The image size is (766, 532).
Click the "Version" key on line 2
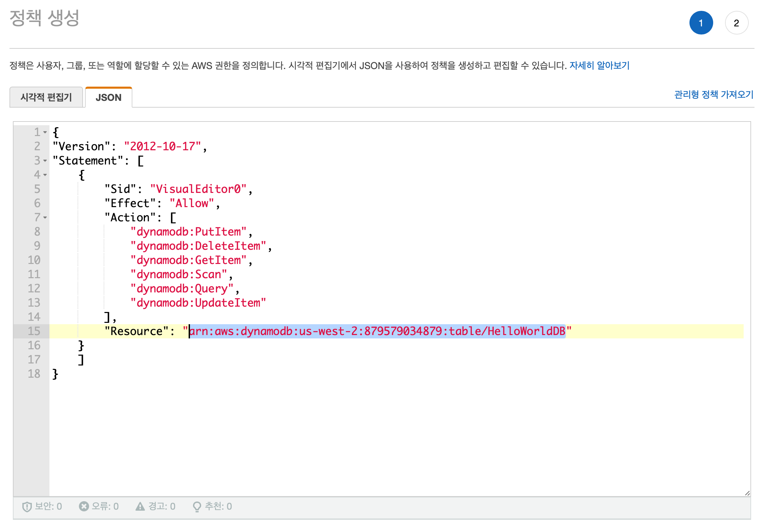pyautogui.click(x=81, y=147)
